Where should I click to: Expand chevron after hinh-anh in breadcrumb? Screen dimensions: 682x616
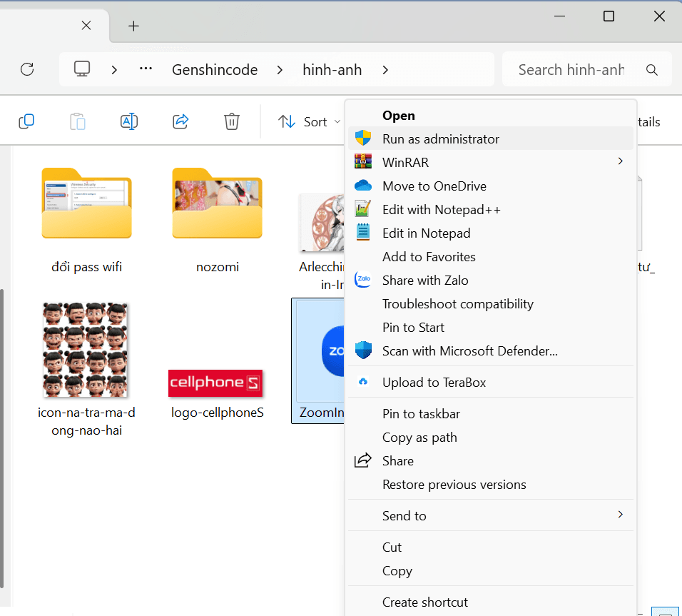click(x=385, y=70)
